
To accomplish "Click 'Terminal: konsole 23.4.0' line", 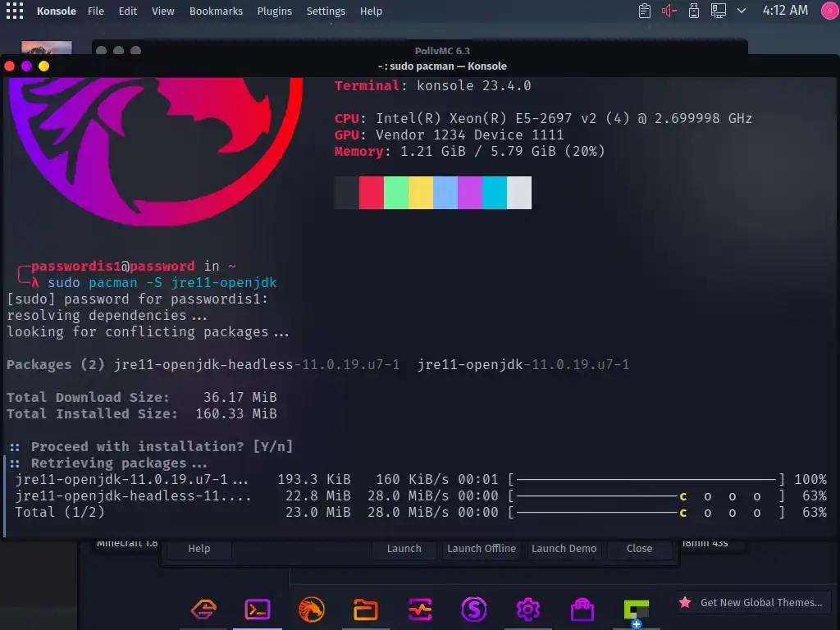I will pyautogui.click(x=433, y=85).
